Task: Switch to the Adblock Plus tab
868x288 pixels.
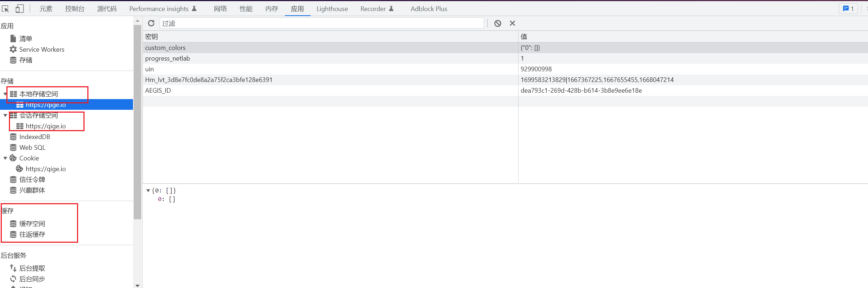Action: click(x=429, y=9)
